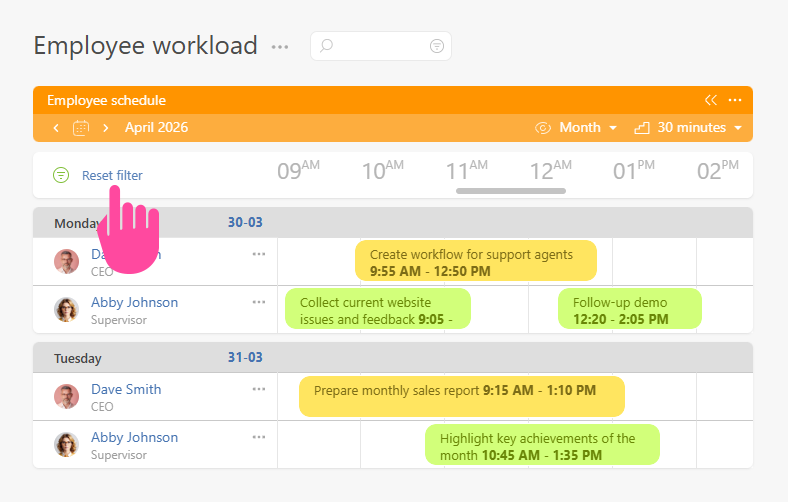Open the Create workflow for support agents task

click(x=475, y=261)
